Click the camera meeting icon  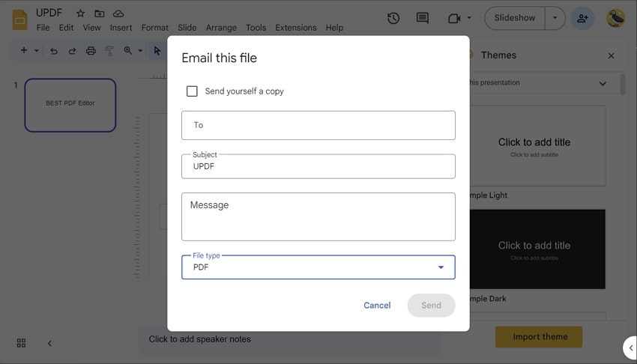tap(454, 18)
